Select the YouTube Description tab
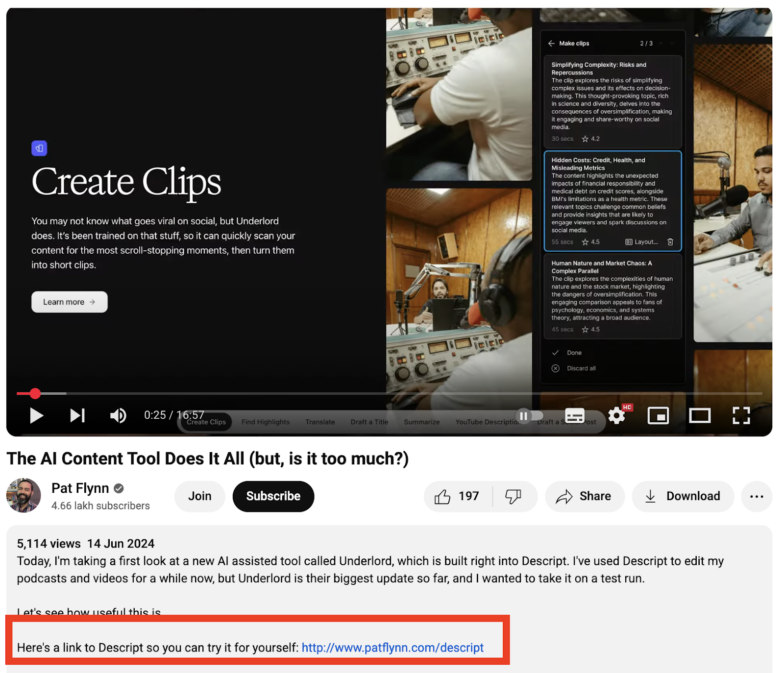784x673 pixels. (x=487, y=422)
